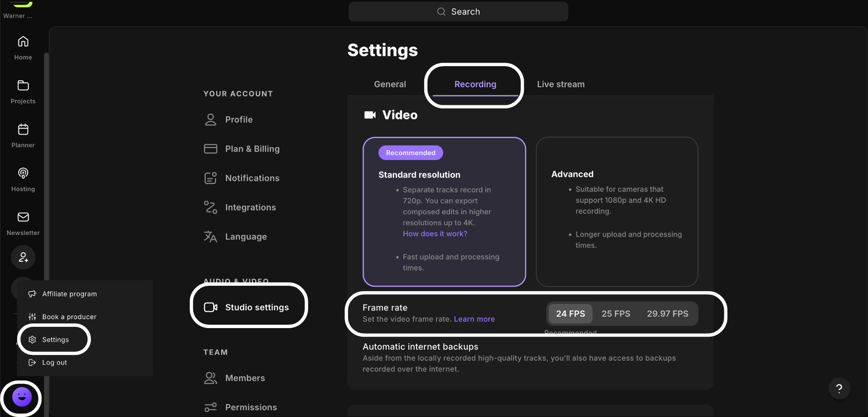This screenshot has height=417, width=868.
Task: Click the Affiliate program megaphone icon
Action: [x=32, y=294]
